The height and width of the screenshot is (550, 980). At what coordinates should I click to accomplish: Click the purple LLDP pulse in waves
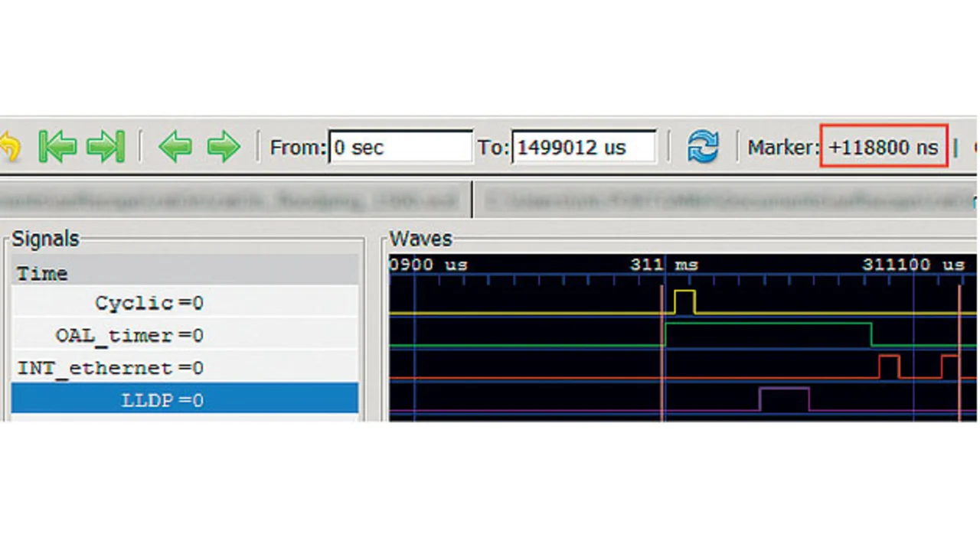(784, 399)
